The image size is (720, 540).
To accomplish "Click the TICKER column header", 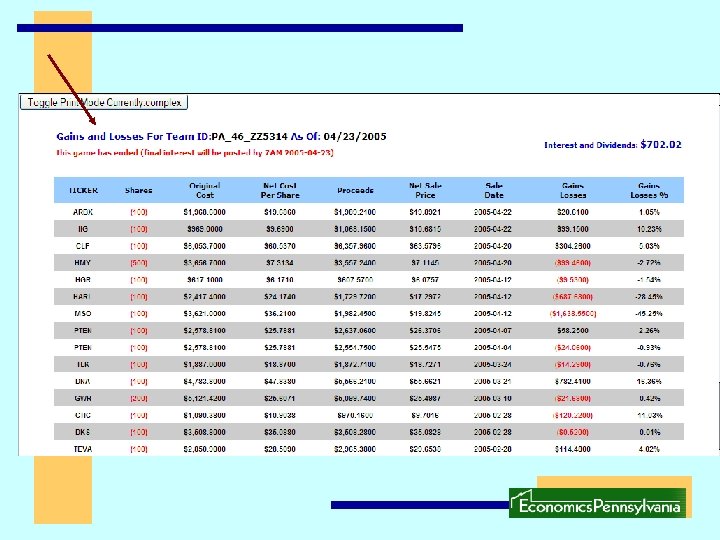I will point(83,190).
